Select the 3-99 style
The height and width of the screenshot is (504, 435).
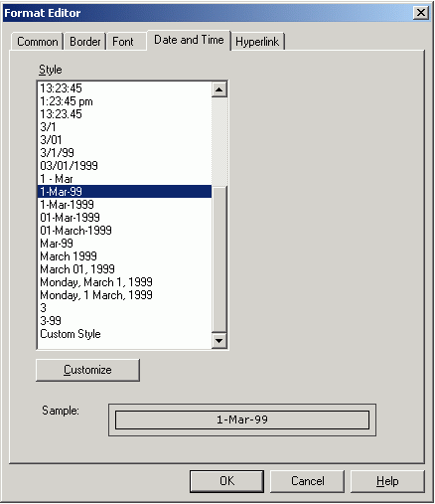[x=124, y=321]
